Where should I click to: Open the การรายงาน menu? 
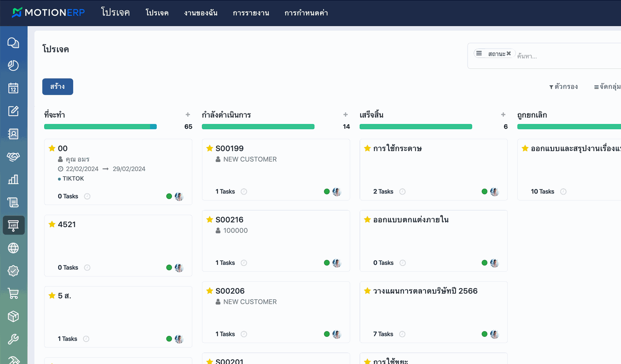(x=251, y=13)
